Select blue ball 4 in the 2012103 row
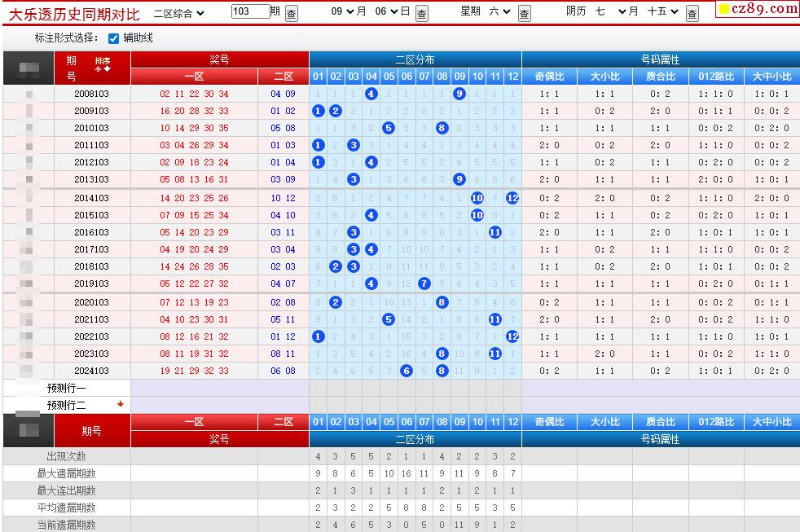Screen dimensions: 800x532 (371, 162)
